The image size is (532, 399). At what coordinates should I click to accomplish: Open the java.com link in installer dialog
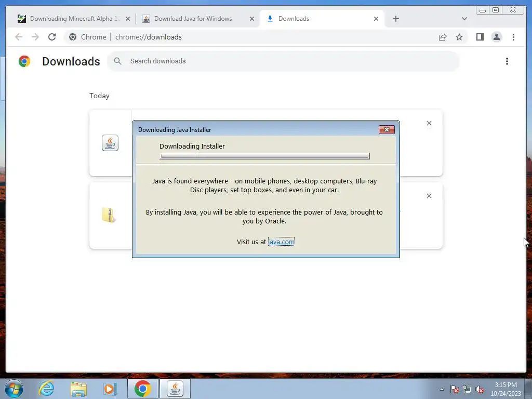(x=281, y=242)
